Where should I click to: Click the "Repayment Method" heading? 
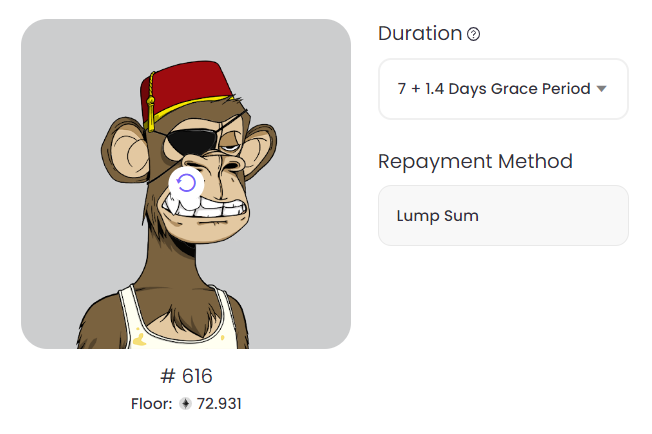click(x=475, y=161)
